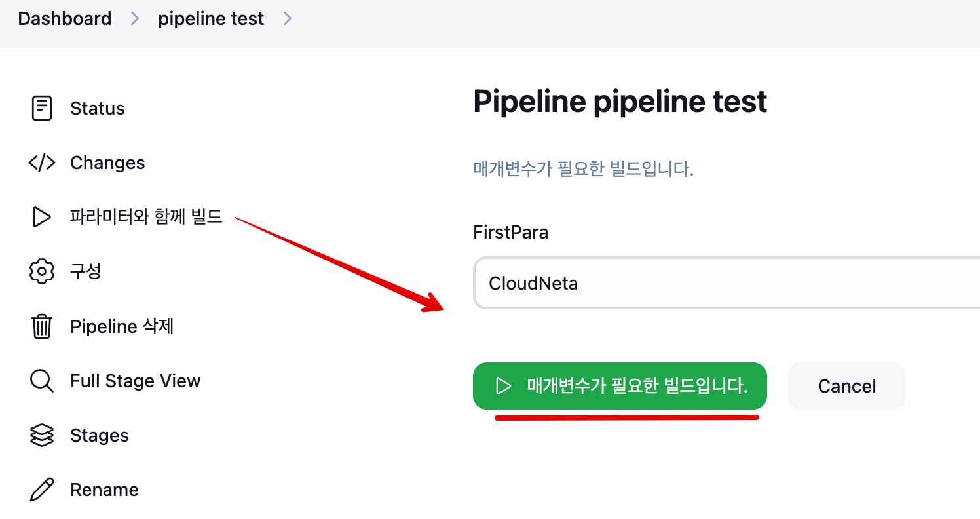Click the sidebar build-with-parameters play icon

coord(42,217)
